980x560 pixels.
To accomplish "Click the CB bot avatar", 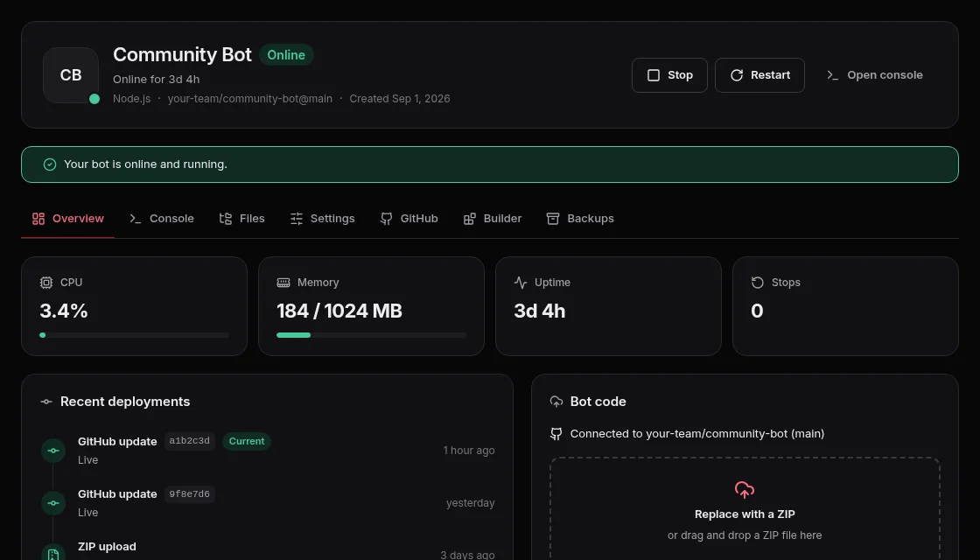I will [71, 75].
